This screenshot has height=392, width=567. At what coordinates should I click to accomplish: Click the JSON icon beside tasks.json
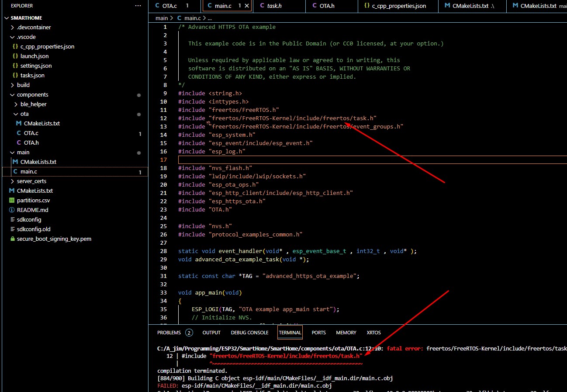pyautogui.click(x=15, y=75)
